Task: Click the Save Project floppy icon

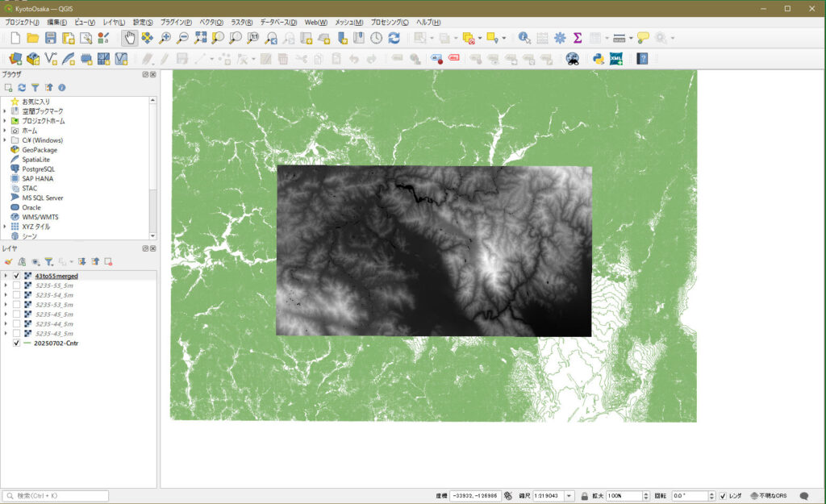Action: click(x=51, y=38)
